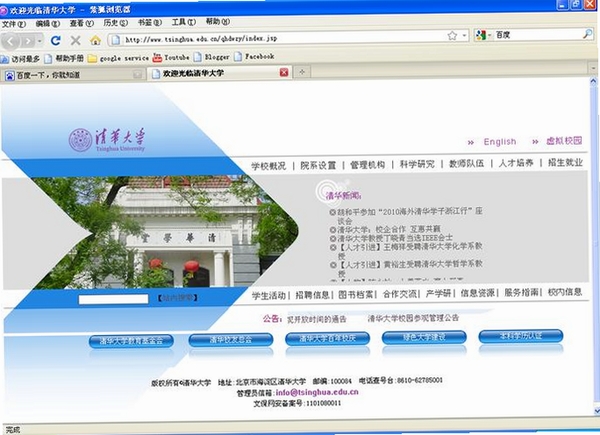Open a new tab with plus button
The width and height of the screenshot is (600, 435).
pos(302,72)
